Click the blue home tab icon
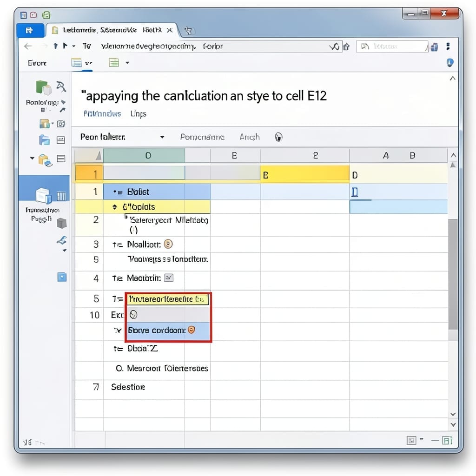This screenshot has height=476, width=476. 29,30
